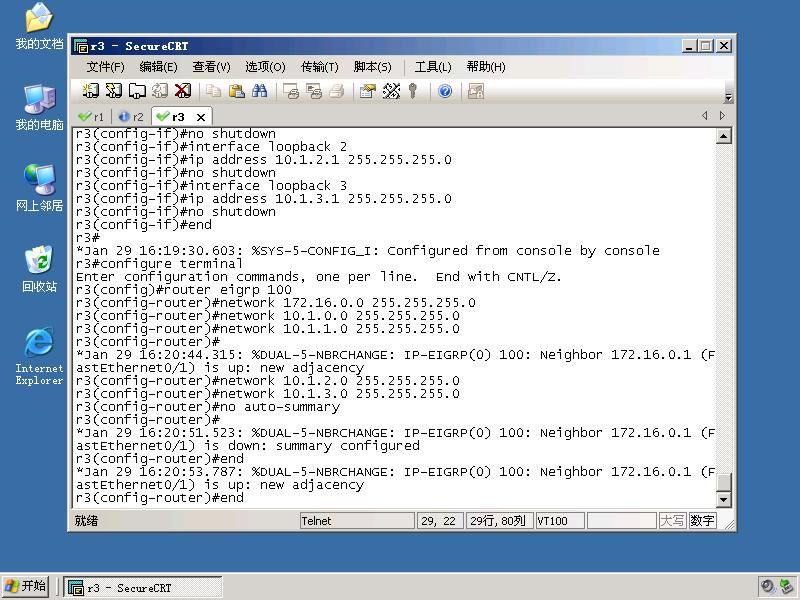Click the blue Help question mark icon
Viewport: 800px width, 600px height.
point(445,91)
